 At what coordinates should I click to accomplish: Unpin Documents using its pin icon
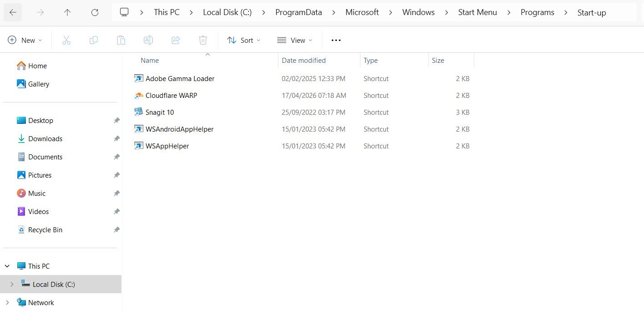tap(117, 157)
